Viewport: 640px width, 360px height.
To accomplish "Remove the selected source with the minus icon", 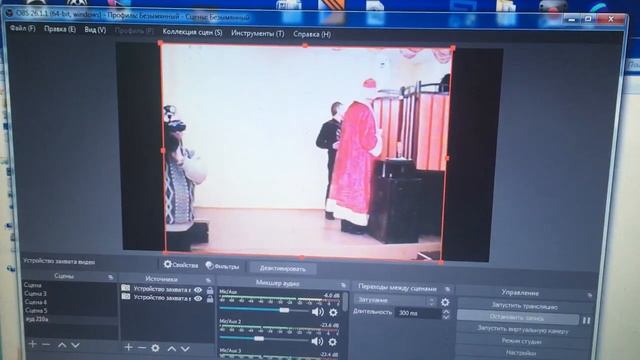I will (x=142, y=348).
